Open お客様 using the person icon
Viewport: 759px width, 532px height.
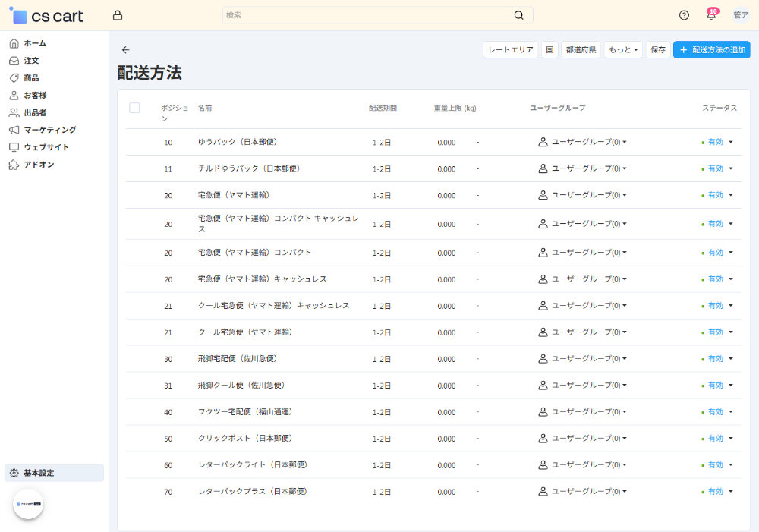point(14,95)
